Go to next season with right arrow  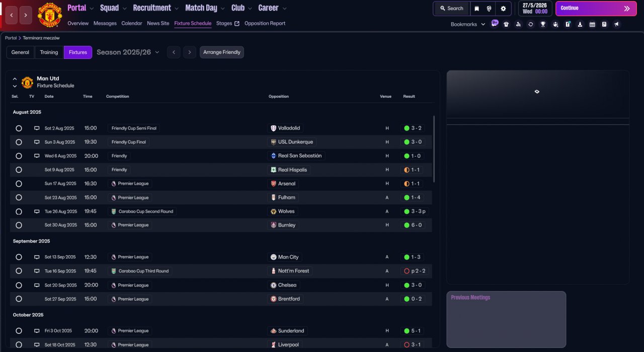pyautogui.click(x=190, y=52)
